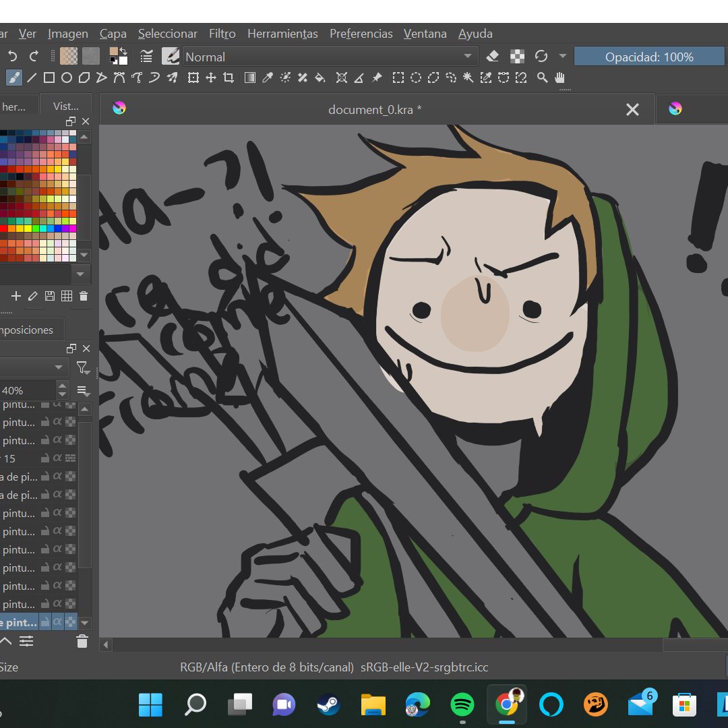Select the Color Sampler eyedropper tool
The height and width of the screenshot is (728, 728).
click(268, 78)
